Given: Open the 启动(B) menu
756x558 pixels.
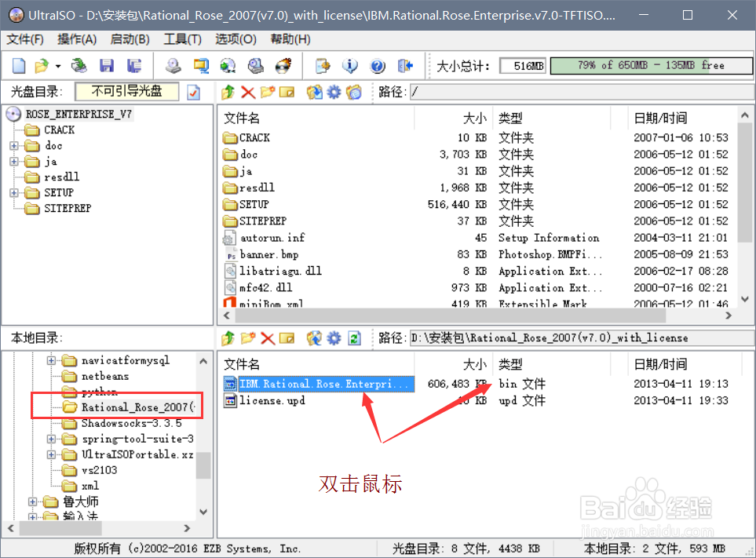Looking at the screenshot, I should pyautogui.click(x=130, y=39).
